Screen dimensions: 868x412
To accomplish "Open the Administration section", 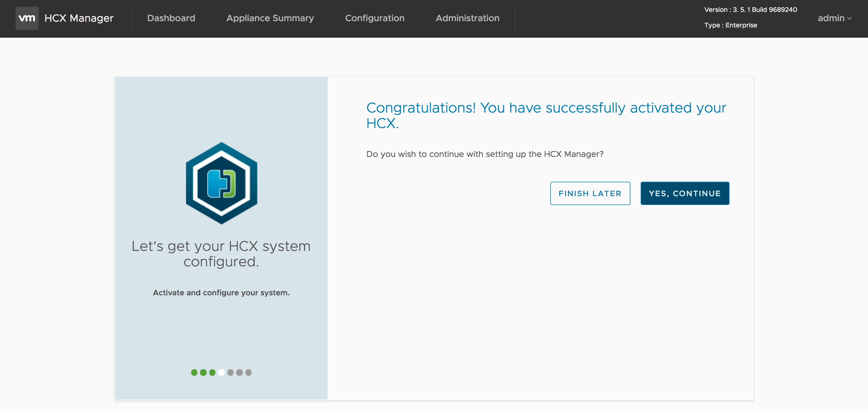I will point(467,18).
